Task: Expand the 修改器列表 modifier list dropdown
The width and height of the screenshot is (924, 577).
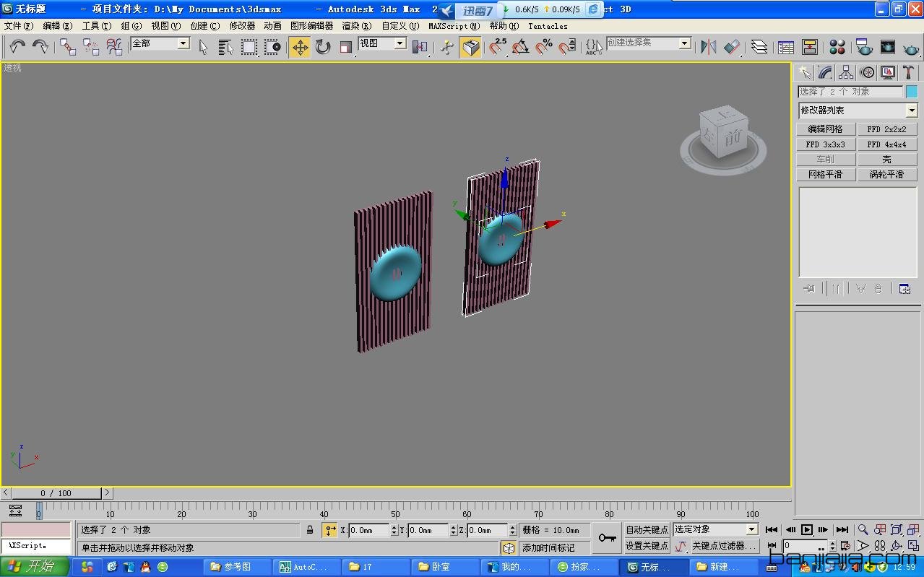Action: pyautogui.click(x=912, y=110)
